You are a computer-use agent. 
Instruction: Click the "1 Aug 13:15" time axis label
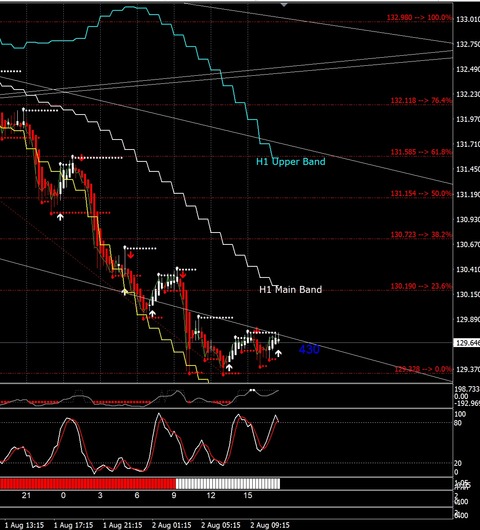(24, 525)
